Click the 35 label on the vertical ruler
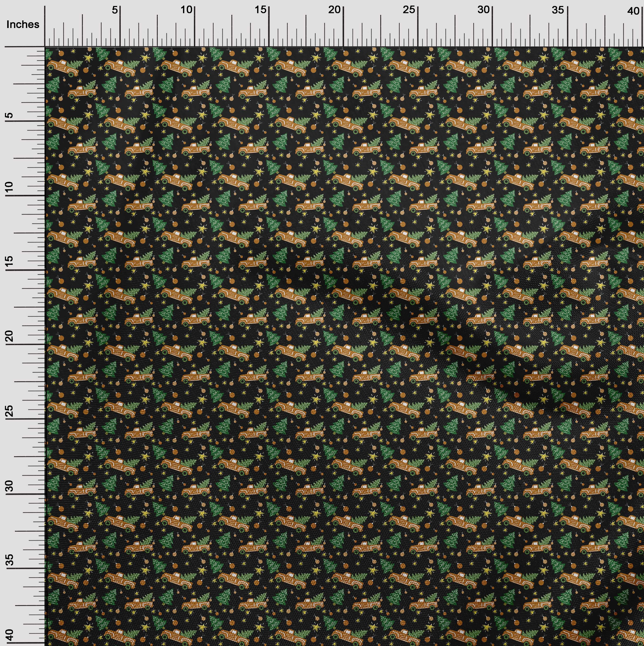The width and height of the screenshot is (644, 646). 10,560
